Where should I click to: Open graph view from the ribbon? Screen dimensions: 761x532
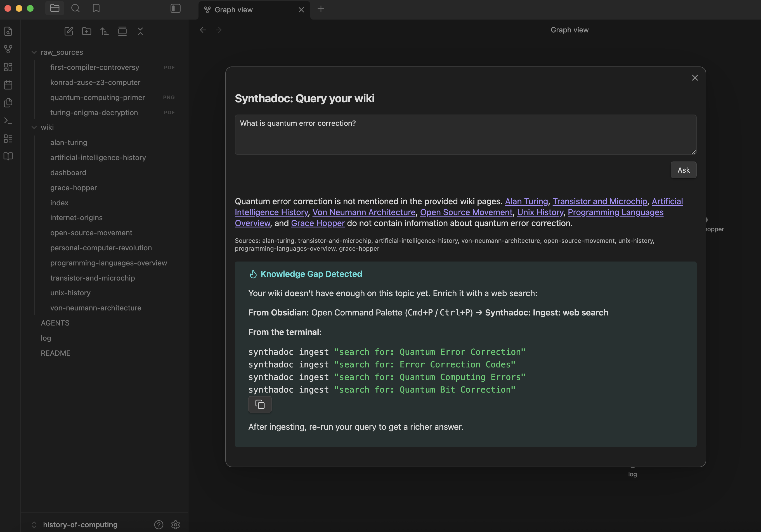click(8, 49)
